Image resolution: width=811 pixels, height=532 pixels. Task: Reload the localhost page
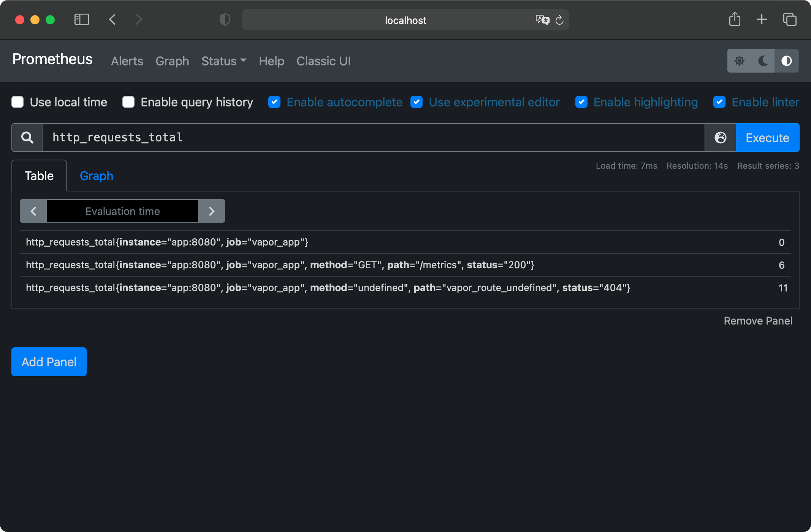coord(559,20)
